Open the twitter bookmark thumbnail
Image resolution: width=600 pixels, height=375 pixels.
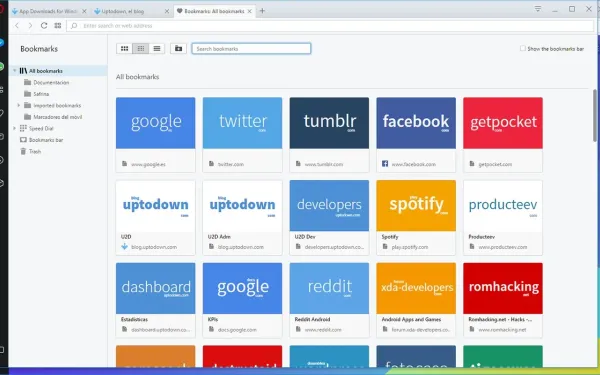(242, 123)
